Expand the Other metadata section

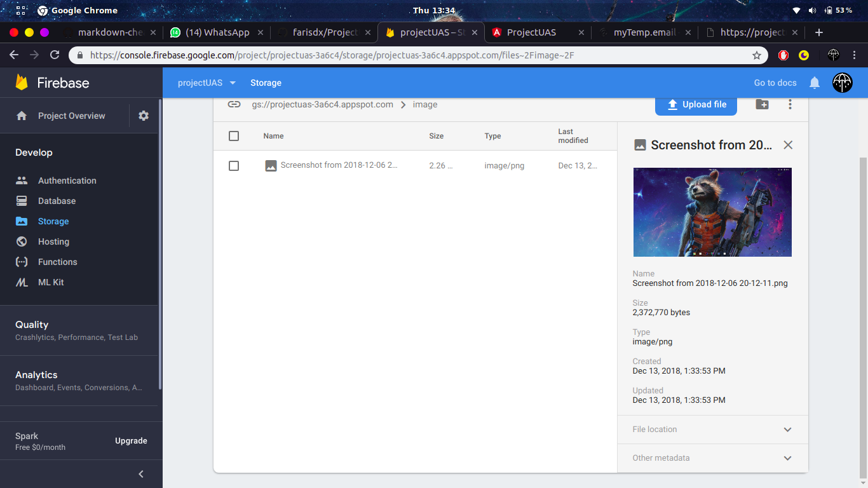(713, 458)
